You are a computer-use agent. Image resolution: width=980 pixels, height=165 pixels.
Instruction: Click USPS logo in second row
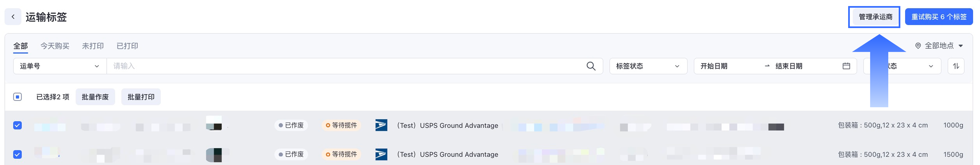[381, 154]
